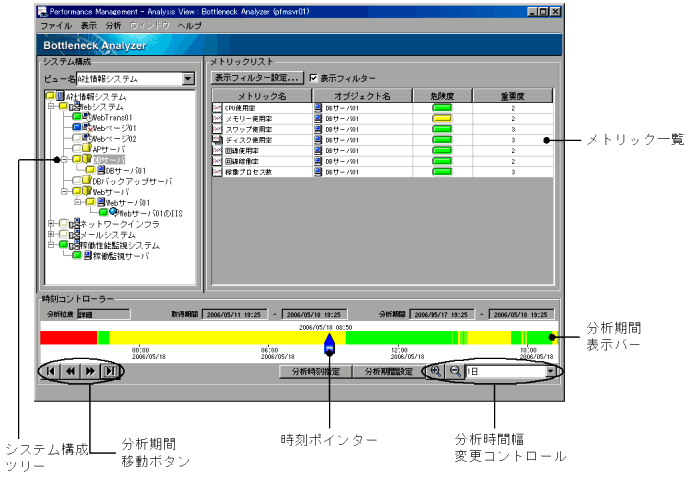Open the 表示 menu

point(88,25)
